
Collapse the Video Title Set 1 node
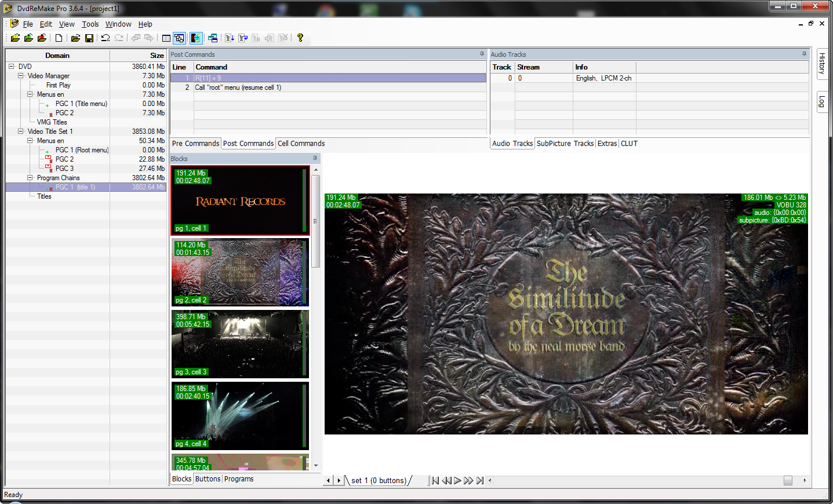pyautogui.click(x=21, y=132)
